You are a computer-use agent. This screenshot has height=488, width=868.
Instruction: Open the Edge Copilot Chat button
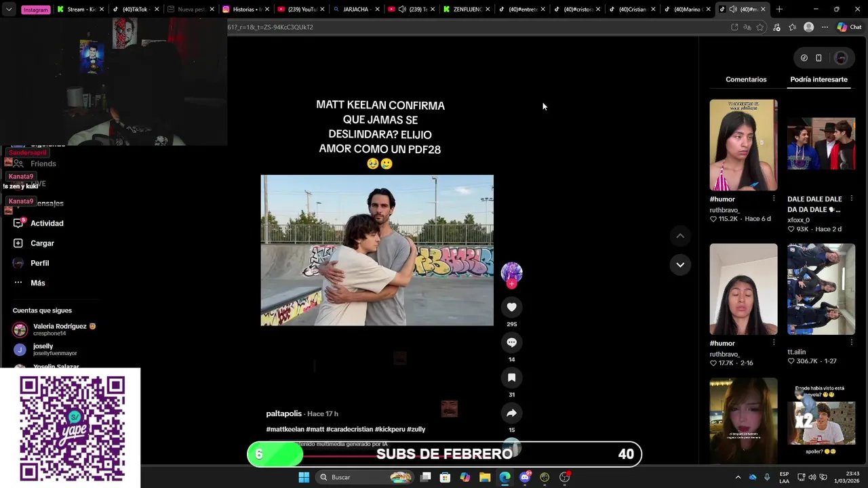coord(849,27)
